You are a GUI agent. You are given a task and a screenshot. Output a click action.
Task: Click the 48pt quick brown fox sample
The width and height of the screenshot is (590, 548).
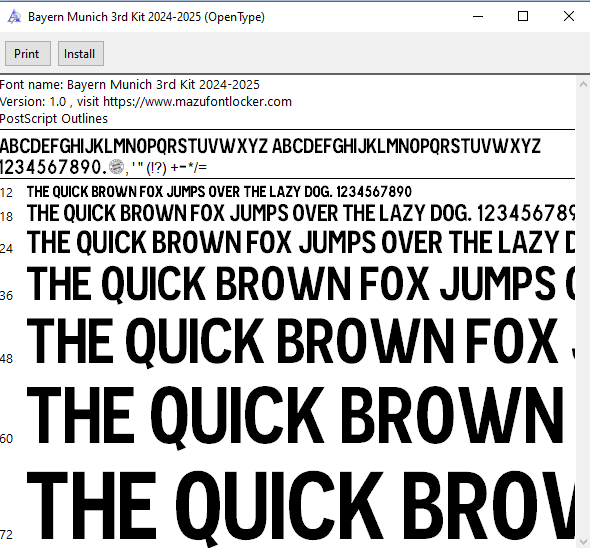click(301, 342)
